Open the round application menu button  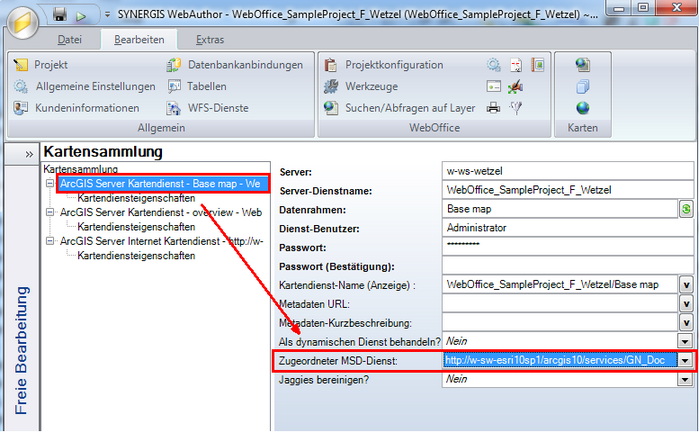pyautogui.click(x=22, y=18)
